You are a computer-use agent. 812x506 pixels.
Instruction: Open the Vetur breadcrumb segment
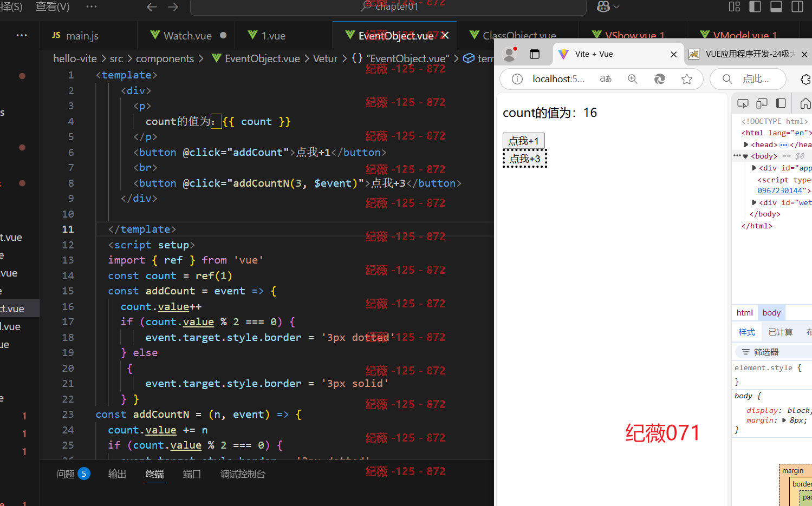[x=325, y=58]
